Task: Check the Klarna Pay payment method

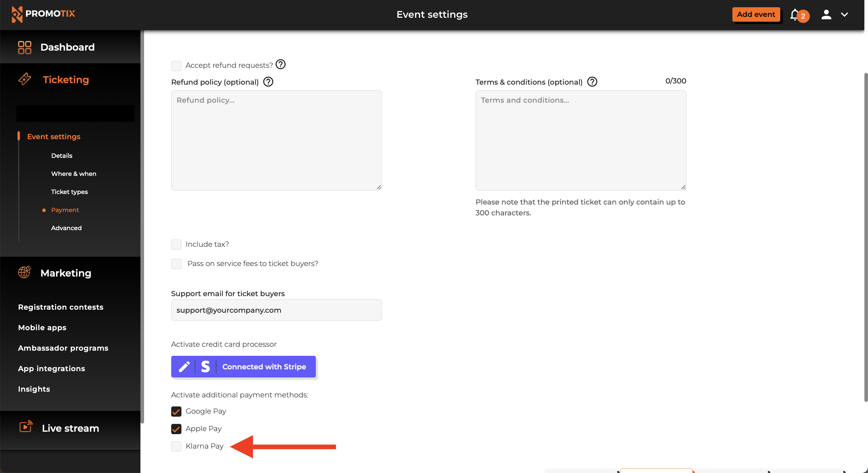Action: (176, 446)
